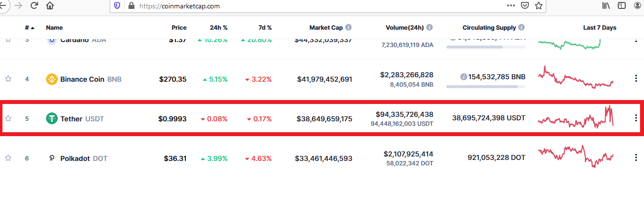Open Polkadot volume $2,107,925,414 link
644x204 pixels.
[x=408, y=154]
